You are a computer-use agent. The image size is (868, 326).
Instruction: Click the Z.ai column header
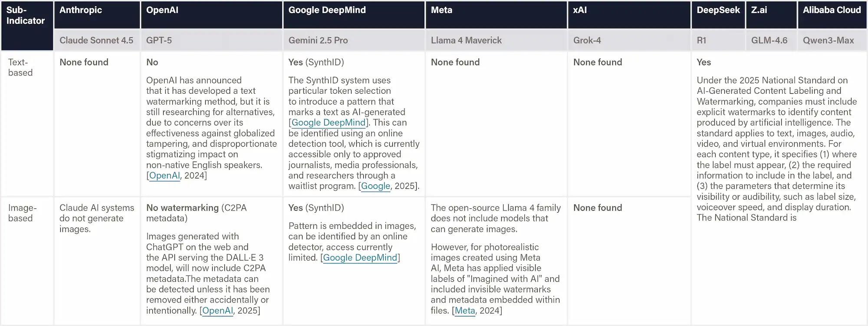759,10
